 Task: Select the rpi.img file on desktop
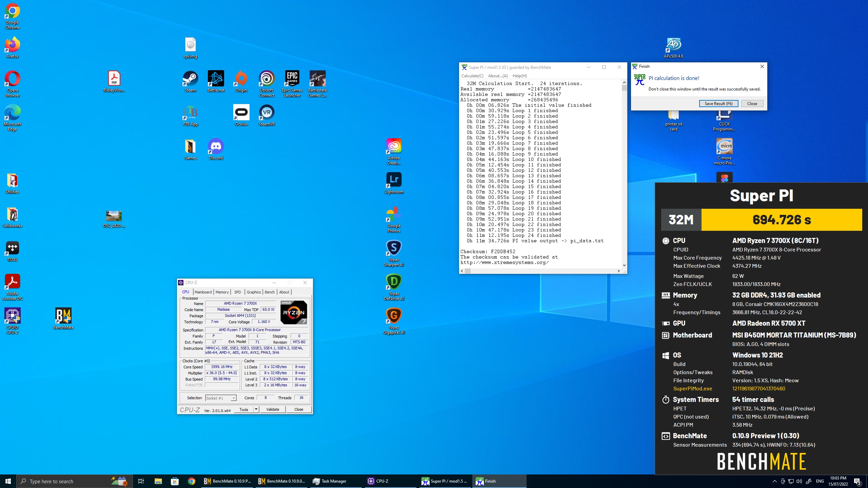tap(190, 48)
